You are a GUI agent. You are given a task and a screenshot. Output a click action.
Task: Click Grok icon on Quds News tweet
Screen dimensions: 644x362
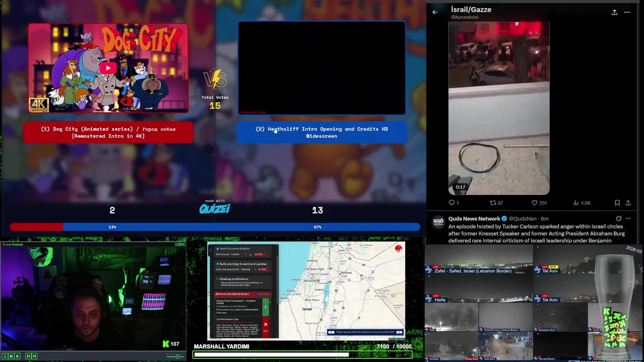tap(618, 219)
